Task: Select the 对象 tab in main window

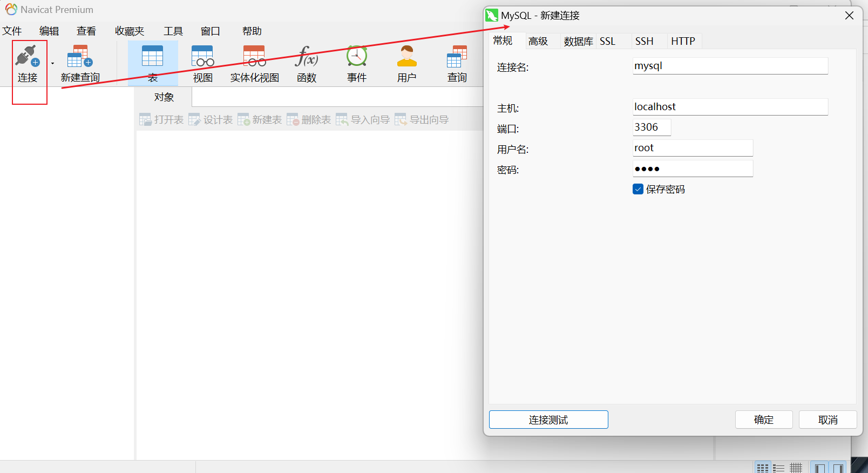Action: click(164, 97)
